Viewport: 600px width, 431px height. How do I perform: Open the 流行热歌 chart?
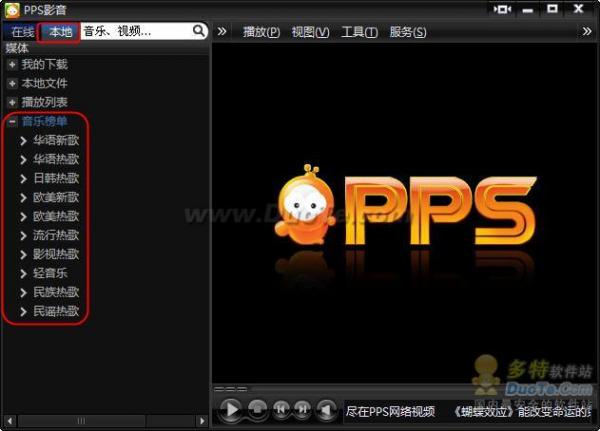pos(56,235)
